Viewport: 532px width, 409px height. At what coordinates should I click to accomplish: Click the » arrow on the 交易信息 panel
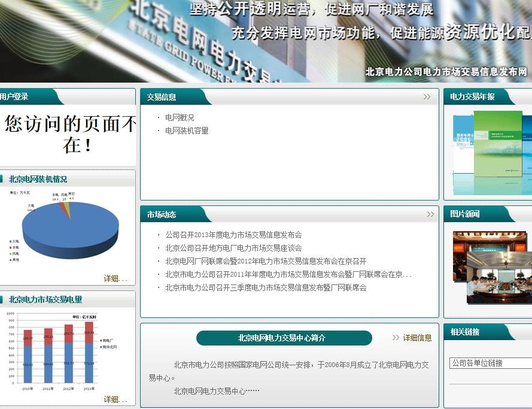pos(427,96)
